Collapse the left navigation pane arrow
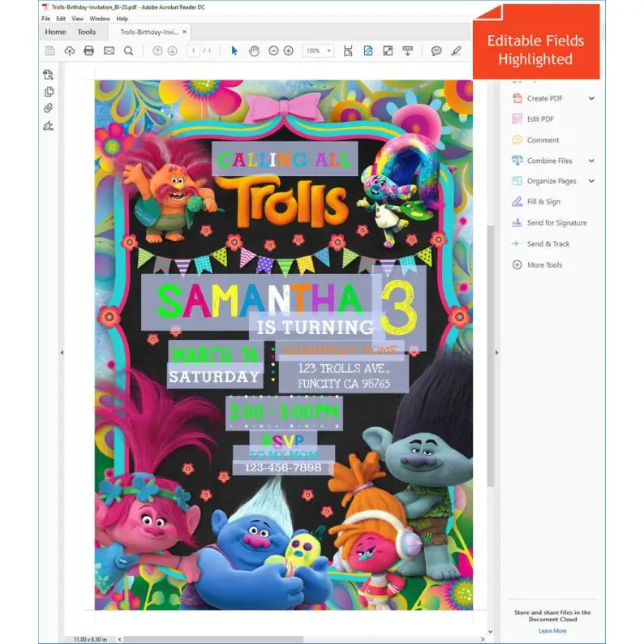Viewport: 644px width, 644px height. click(x=62, y=352)
